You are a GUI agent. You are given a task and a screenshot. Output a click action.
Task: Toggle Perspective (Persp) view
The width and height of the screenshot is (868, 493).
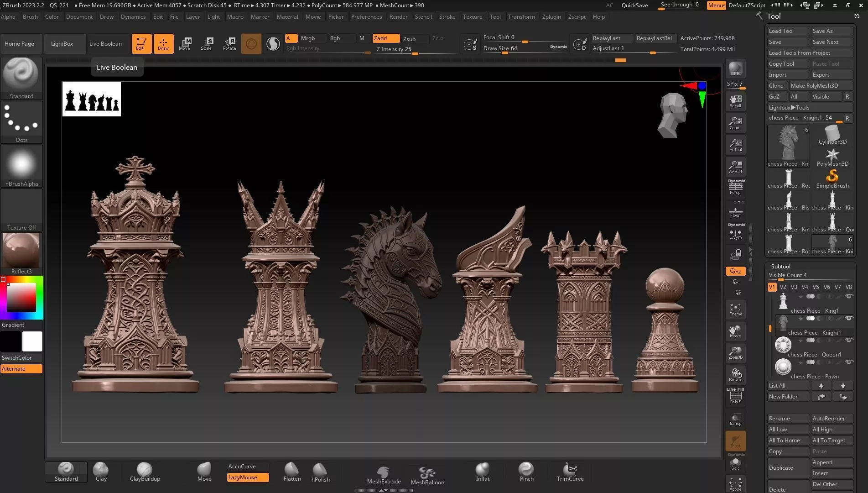coord(735,188)
